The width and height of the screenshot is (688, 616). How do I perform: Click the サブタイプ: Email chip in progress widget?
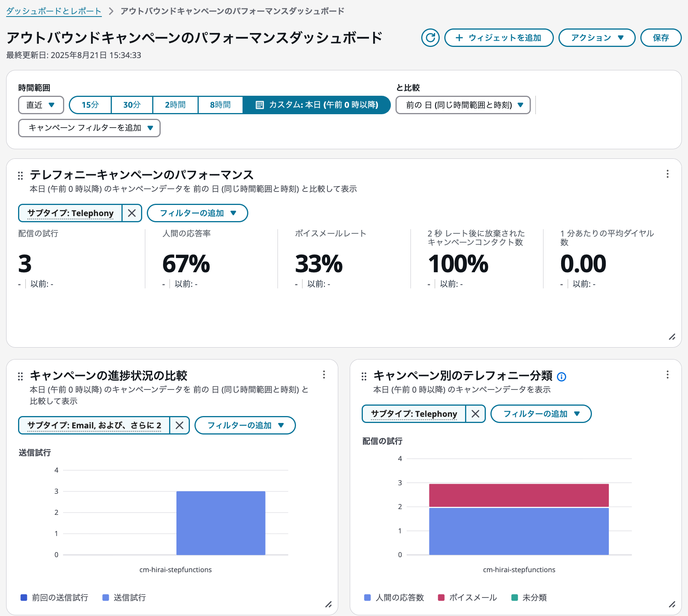click(94, 425)
